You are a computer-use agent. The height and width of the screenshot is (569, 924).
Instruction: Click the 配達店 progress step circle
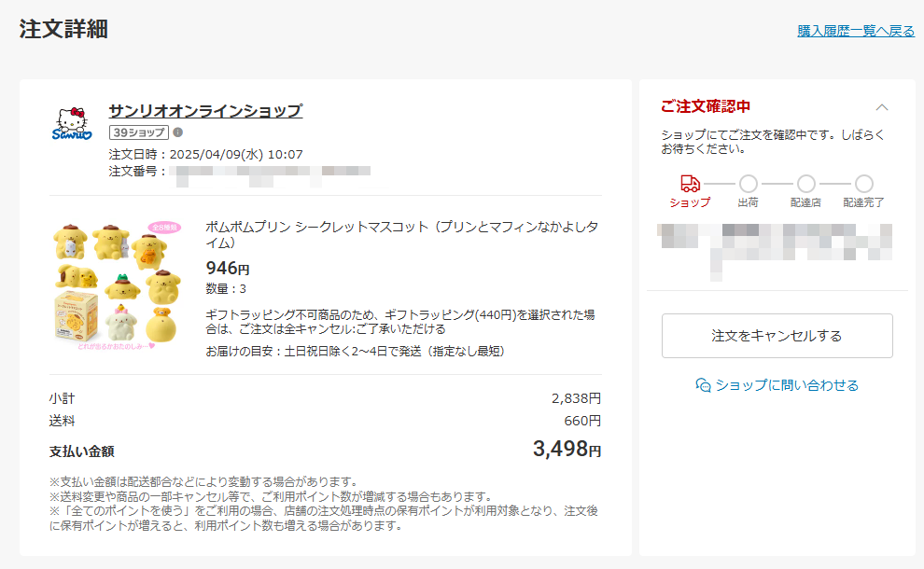tap(805, 184)
